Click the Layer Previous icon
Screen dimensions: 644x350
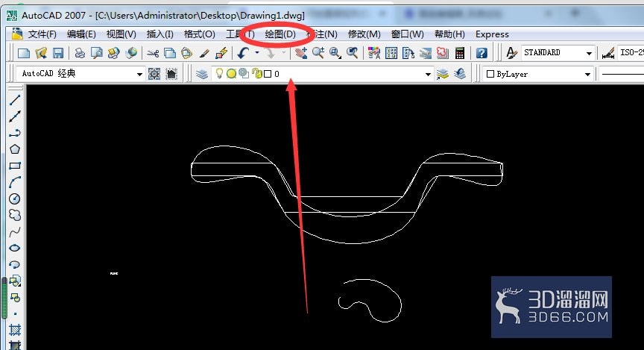point(460,74)
